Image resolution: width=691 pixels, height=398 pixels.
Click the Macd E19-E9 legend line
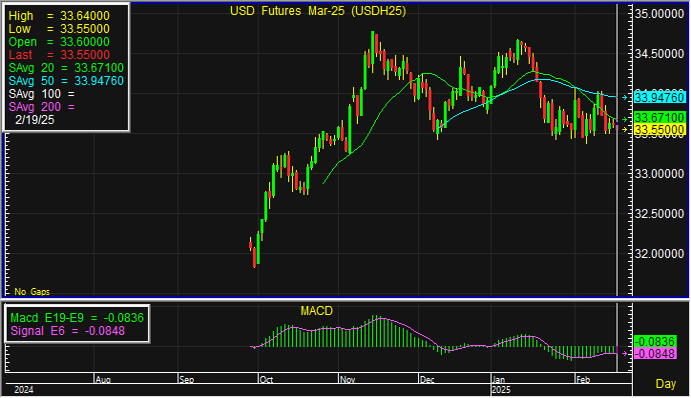click(77, 318)
